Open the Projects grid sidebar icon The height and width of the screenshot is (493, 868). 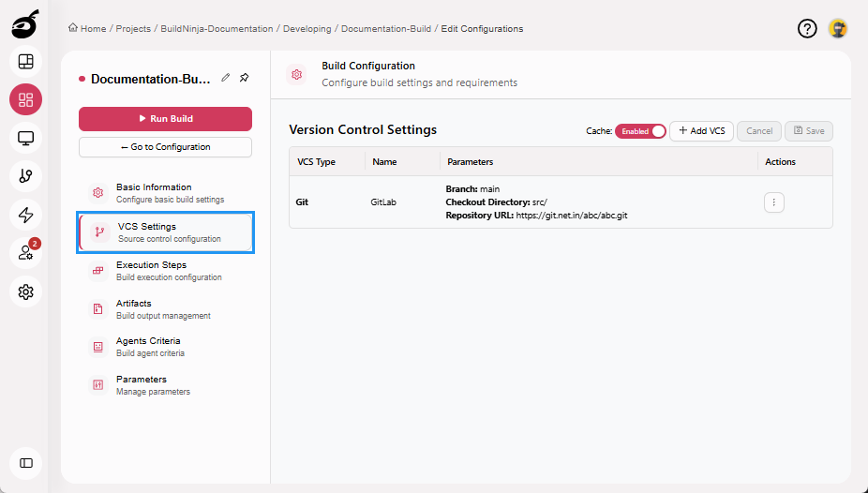pyautogui.click(x=25, y=99)
